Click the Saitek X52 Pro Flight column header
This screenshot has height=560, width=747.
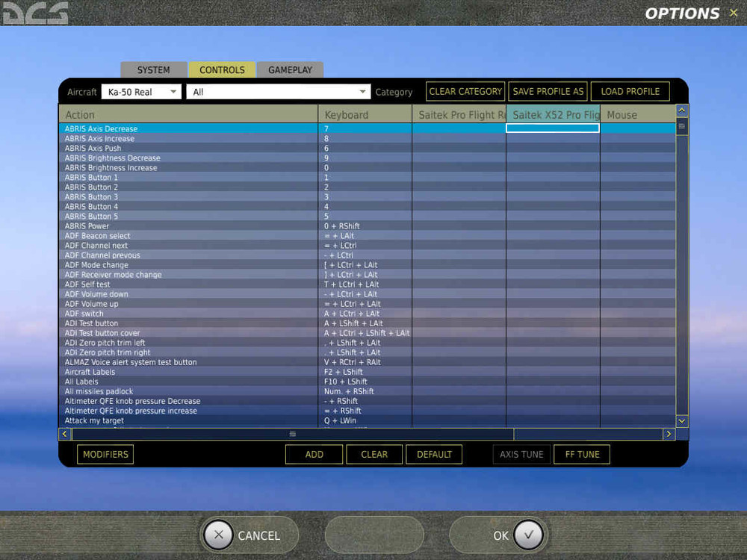[x=553, y=115]
